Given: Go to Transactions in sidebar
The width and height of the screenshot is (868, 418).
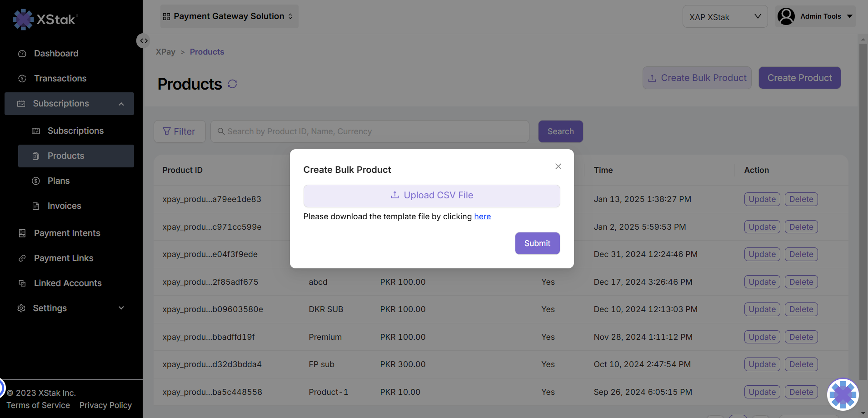Looking at the screenshot, I should (60, 79).
